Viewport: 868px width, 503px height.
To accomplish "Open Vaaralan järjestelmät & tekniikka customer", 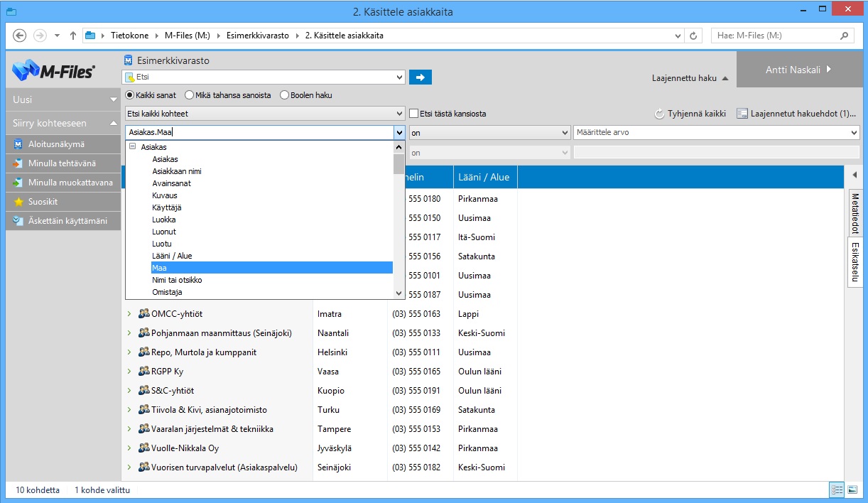I will click(x=212, y=428).
